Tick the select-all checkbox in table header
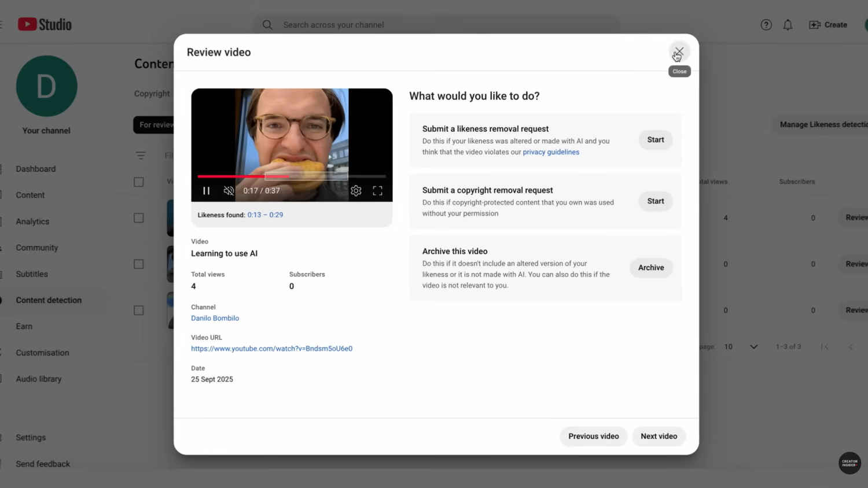 (x=139, y=182)
